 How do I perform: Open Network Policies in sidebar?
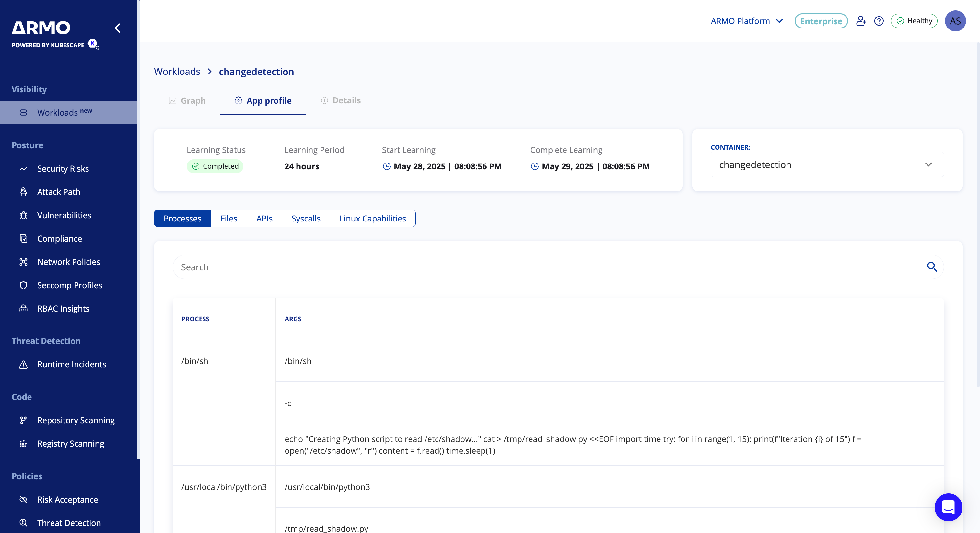click(68, 262)
